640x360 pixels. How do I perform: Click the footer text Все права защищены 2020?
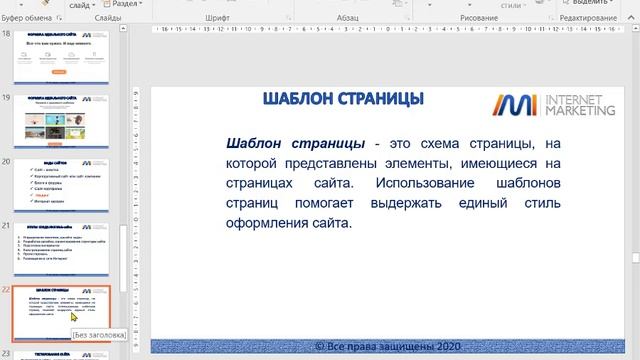coord(388,347)
